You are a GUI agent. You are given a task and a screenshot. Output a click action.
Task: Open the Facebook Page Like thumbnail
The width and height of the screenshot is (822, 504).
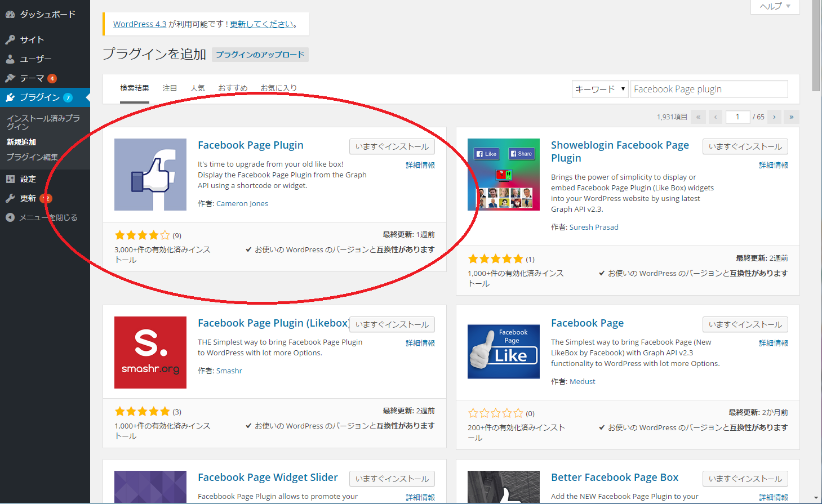pyautogui.click(x=504, y=353)
